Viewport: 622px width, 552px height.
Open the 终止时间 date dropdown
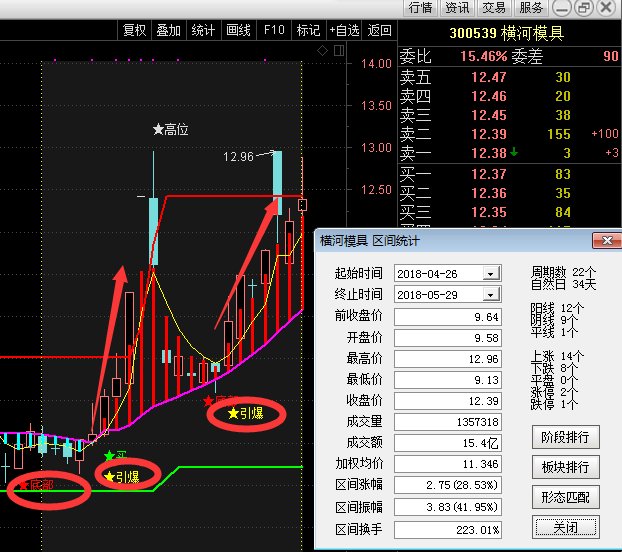[491, 295]
